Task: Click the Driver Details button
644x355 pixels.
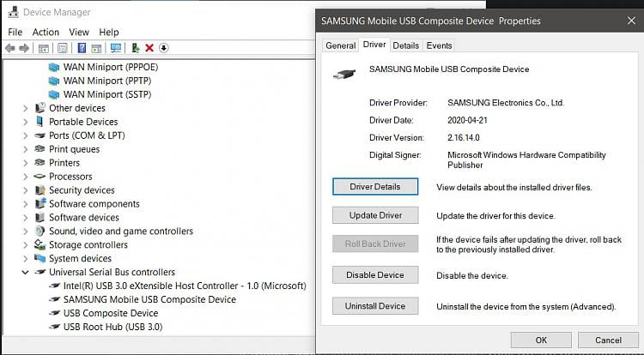Action: [x=375, y=187]
